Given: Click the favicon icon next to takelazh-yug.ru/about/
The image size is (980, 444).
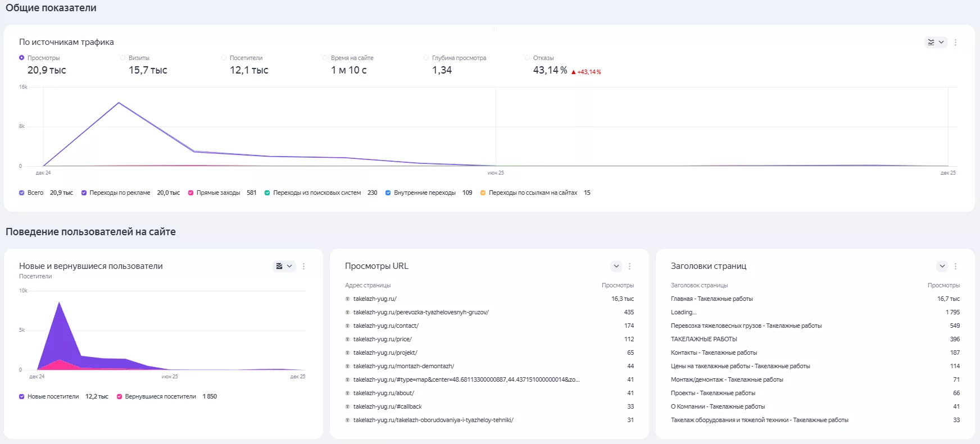Looking at the screenshot, I should tap(347, 393).
